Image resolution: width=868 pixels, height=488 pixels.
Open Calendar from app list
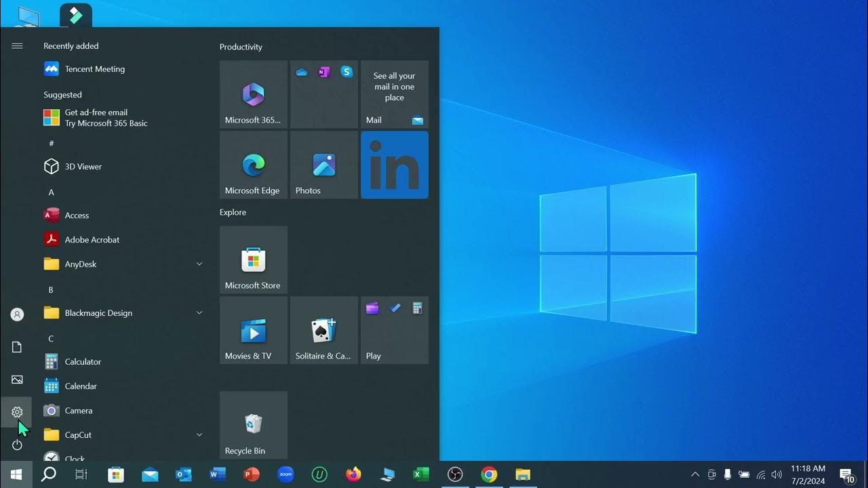coord(123,386)
